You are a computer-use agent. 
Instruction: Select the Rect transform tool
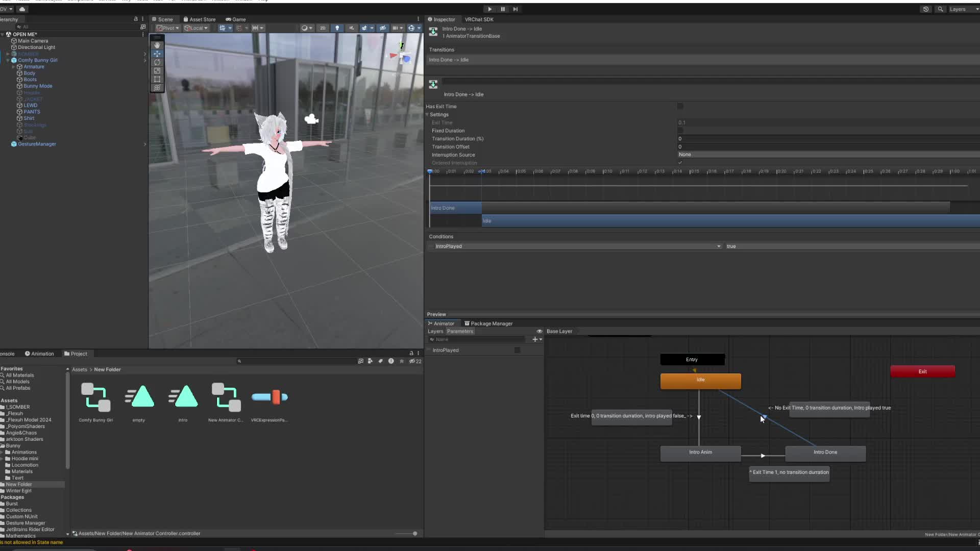pos(157,80)
